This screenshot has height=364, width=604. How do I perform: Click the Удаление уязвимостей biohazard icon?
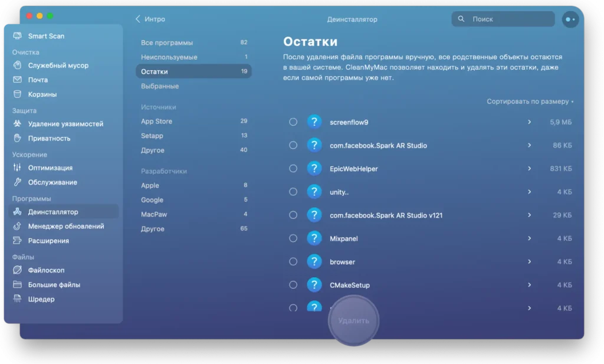pos(17,124)
